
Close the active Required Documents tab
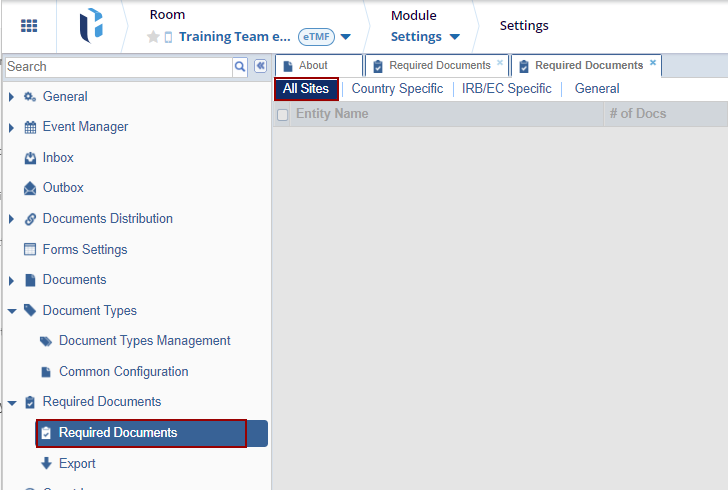(653, 62)
